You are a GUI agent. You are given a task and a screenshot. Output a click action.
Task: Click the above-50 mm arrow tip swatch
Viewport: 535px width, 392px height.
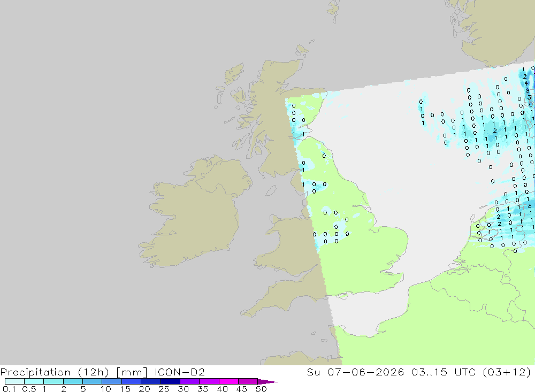[267, 381]
